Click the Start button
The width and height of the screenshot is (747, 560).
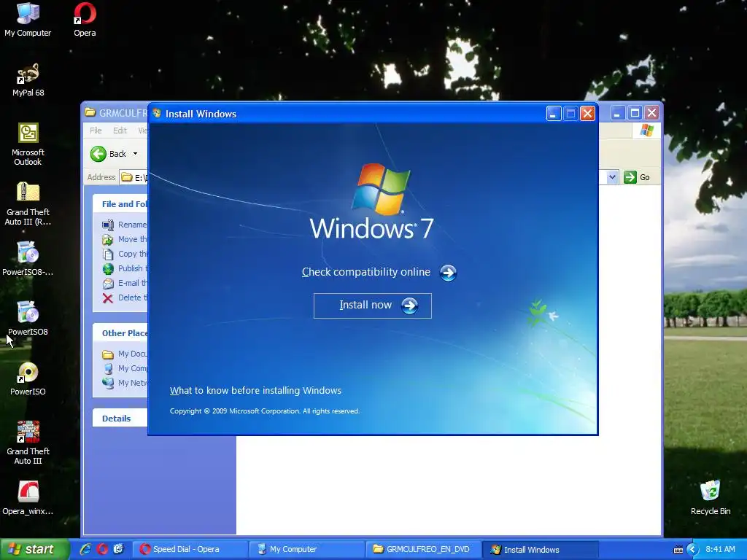(x=34, y=549)
